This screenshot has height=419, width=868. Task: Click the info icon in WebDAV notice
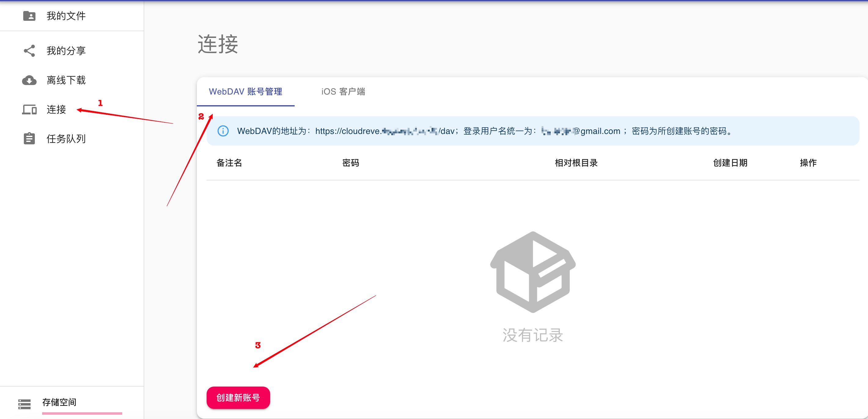[x=223, y=131]
